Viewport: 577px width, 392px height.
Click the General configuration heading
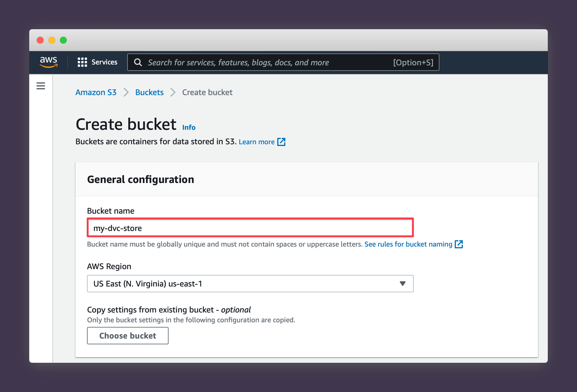[140, 180]
